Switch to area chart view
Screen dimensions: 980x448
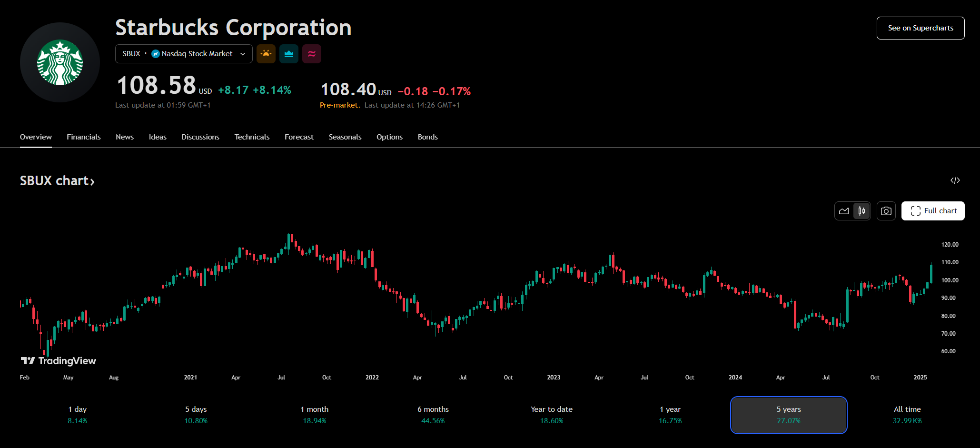click(844, 211)
